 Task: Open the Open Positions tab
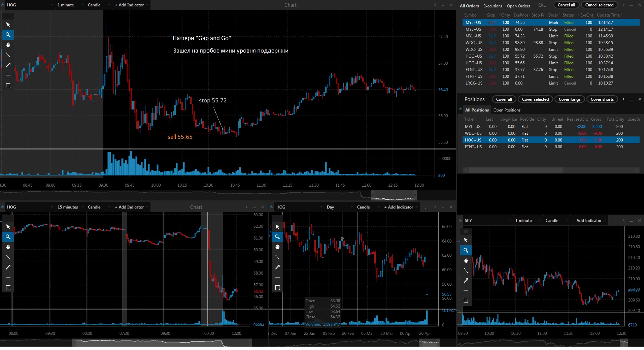pos(507,110)
